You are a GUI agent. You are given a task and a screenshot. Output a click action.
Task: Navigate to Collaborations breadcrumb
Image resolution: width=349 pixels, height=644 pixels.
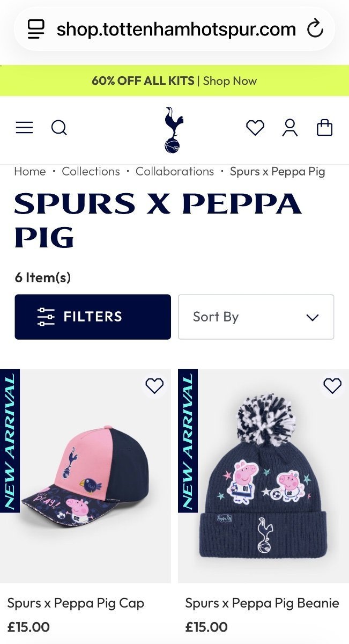[175, 171]
